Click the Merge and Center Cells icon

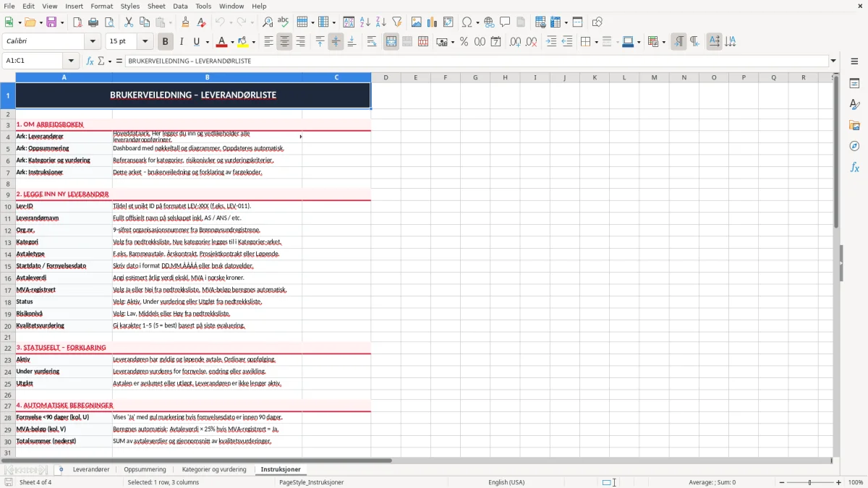391,42
